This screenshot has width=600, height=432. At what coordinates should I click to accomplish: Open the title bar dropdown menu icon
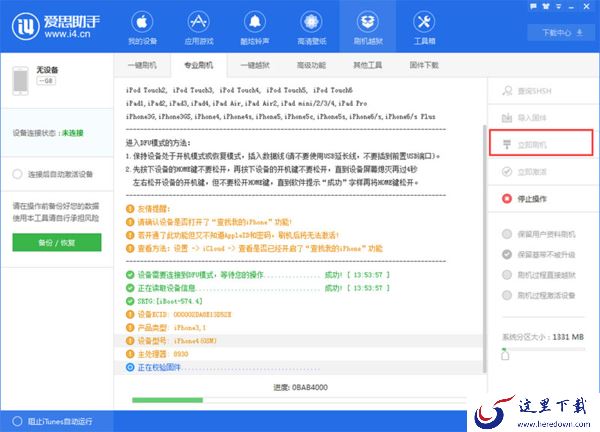[559, 6]
